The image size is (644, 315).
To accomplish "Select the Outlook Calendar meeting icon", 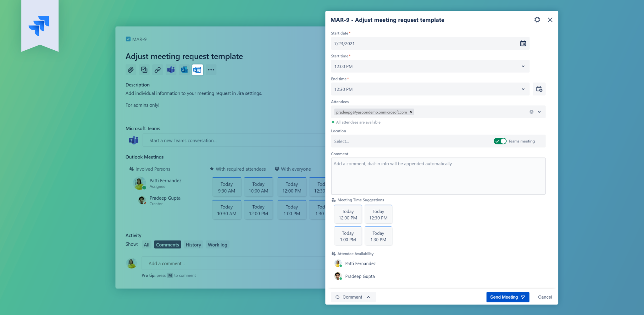I will (197, 70).
